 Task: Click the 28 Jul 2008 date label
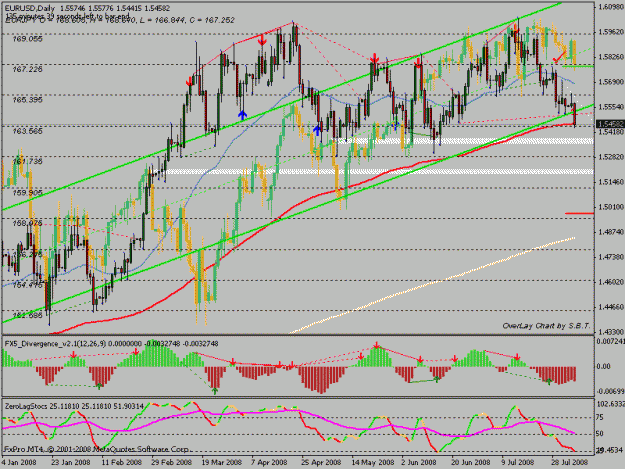coord(570,463)
